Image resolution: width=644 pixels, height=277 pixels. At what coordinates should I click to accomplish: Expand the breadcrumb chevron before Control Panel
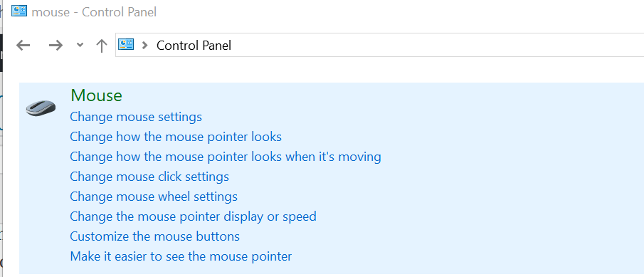coord(144,45)
